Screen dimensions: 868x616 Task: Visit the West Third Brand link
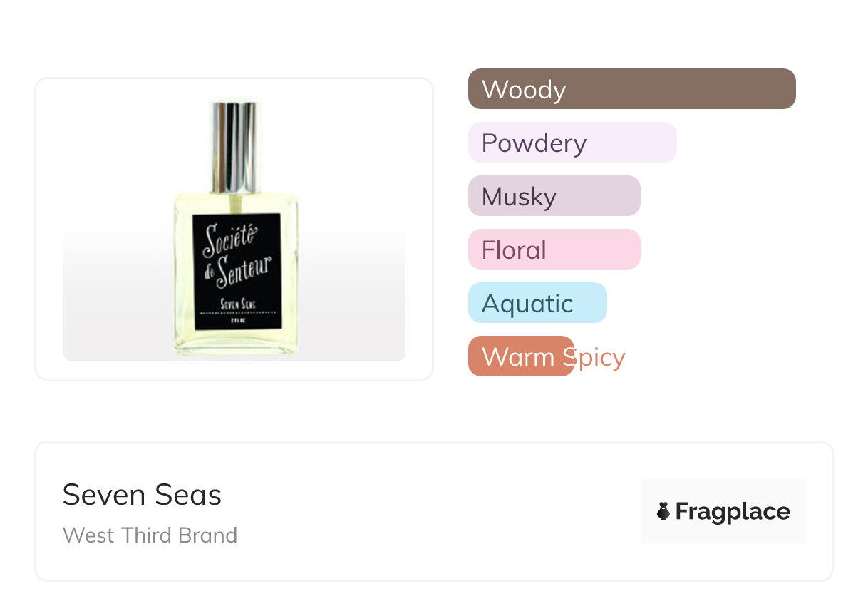tap(150, 535)
